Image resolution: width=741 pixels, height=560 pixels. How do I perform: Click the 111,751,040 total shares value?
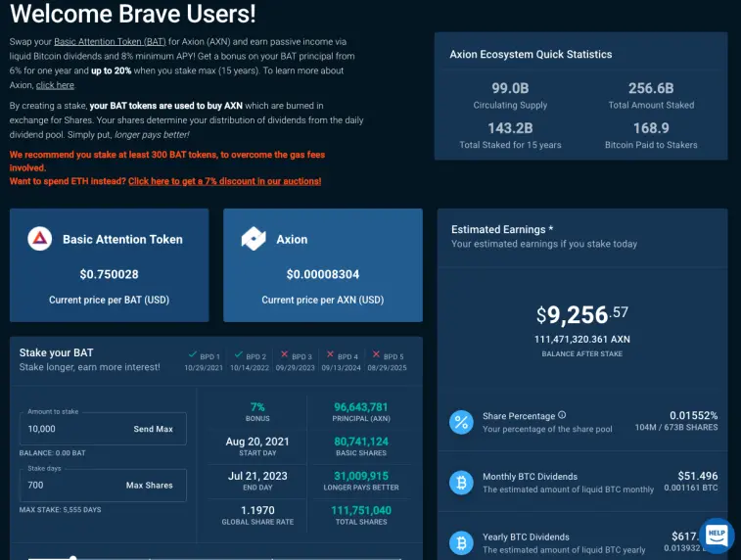(361, 510)
